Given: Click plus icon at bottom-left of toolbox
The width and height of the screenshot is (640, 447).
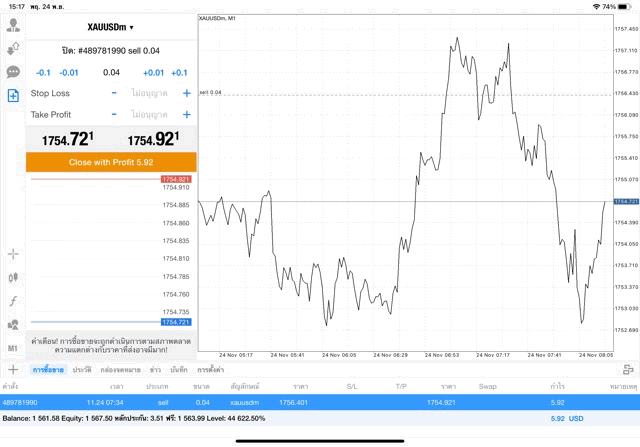Looking at the screenshot, I should [x=12, y=370].
